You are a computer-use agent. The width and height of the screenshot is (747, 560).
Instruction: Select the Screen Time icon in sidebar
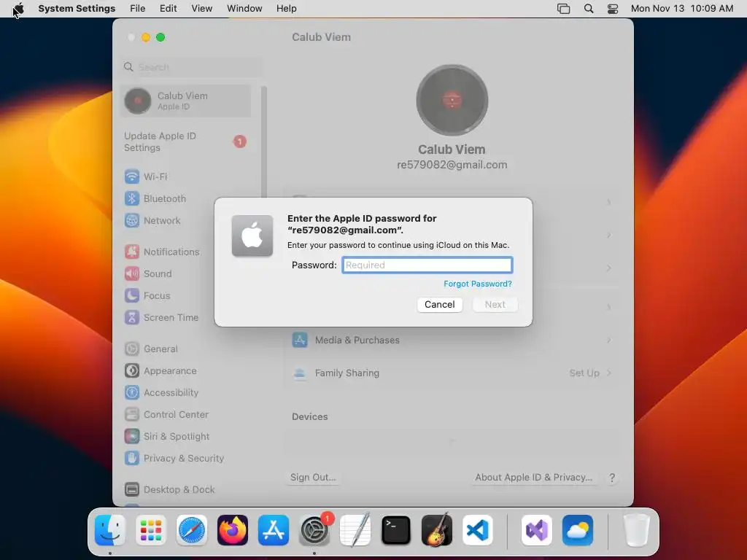point(132,318)
